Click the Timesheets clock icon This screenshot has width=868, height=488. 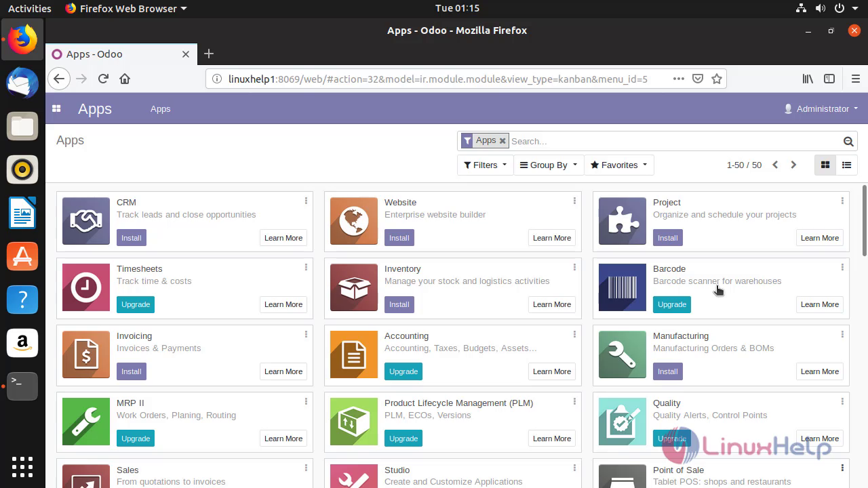[x=86, y=287]
